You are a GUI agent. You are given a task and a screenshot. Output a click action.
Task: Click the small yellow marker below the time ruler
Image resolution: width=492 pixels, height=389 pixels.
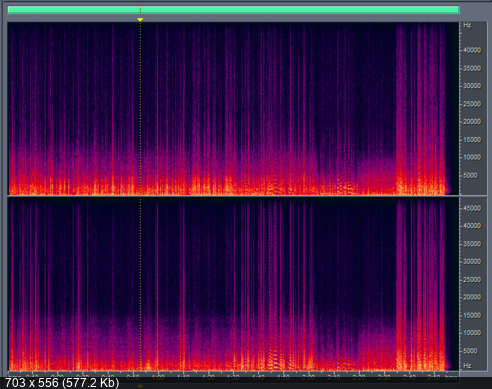pos(140,386)
